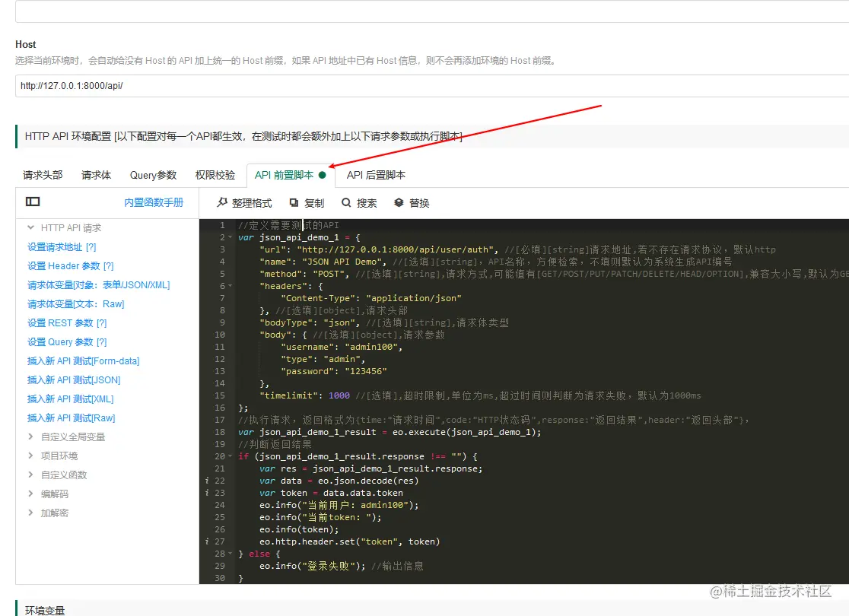Switch to the API 后置脚本 tab
Viewport: 849px width, 616px height.
coord(376,175)
